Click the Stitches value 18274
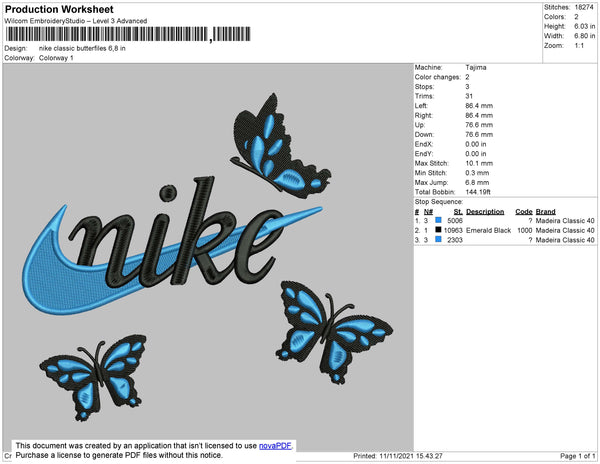The height and width of the screenshot is (464, 600). point(584,7)
